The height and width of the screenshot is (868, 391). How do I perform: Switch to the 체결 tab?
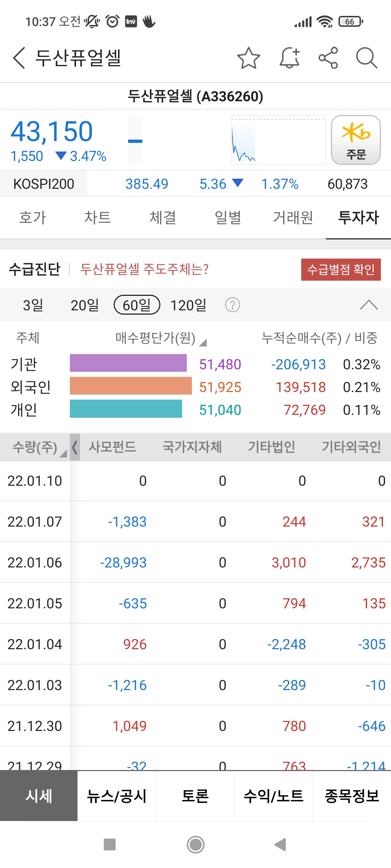point(163,217)
